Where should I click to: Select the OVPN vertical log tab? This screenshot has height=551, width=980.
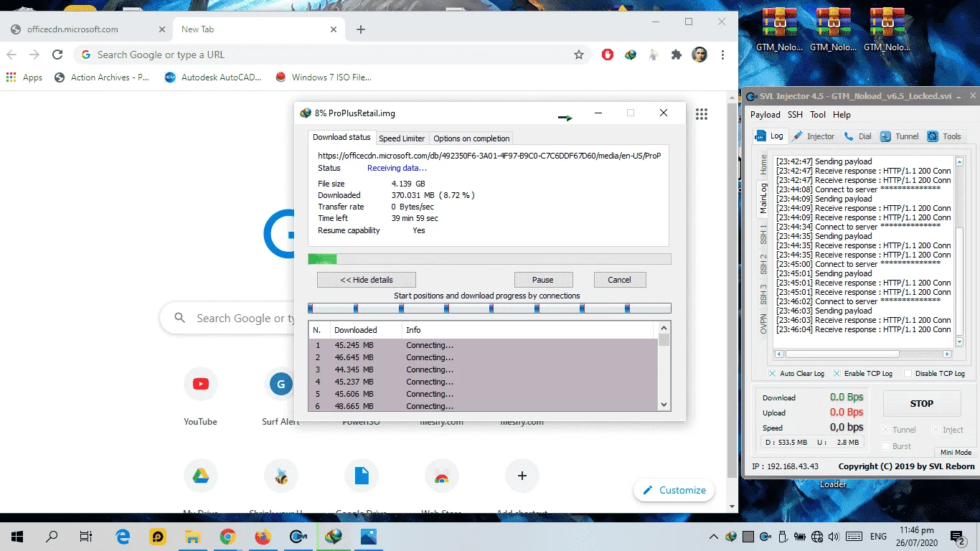click(763, 324)
